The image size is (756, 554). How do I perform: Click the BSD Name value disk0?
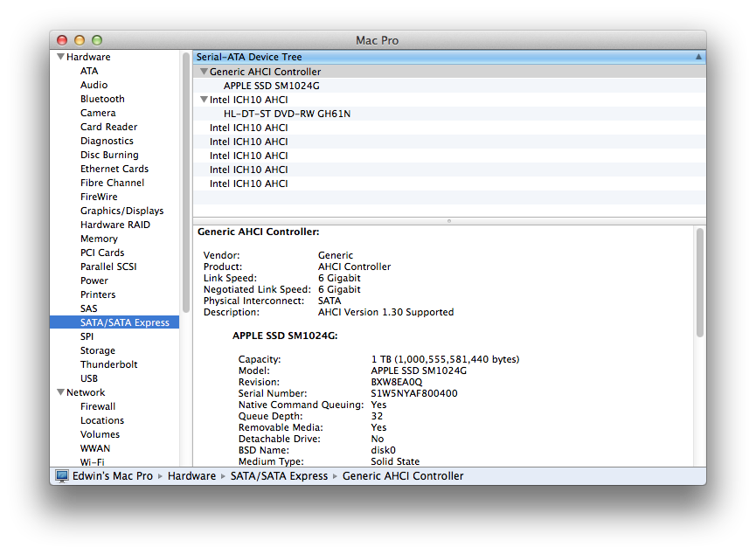tap(384, 450)
